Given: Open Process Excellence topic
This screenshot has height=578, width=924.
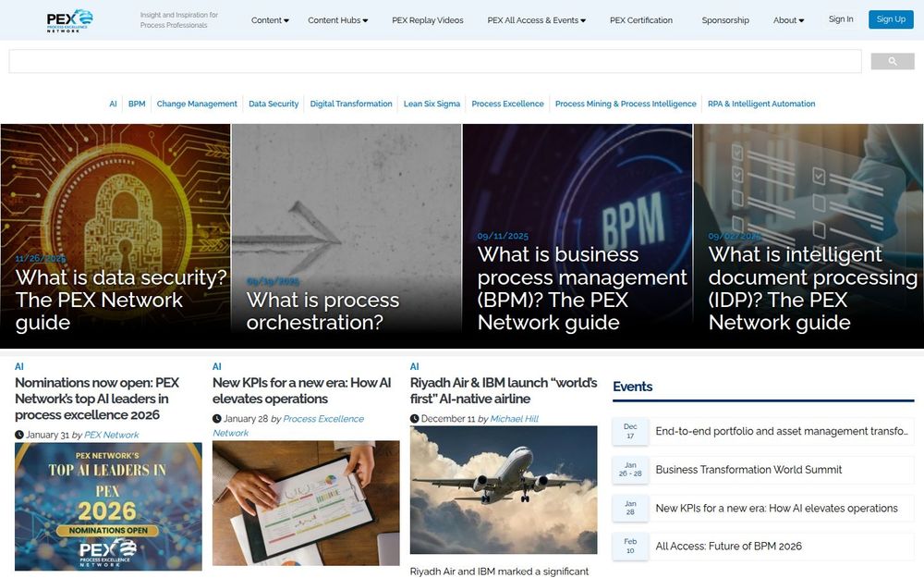Looking at the screenshot, I should (507, 104).
